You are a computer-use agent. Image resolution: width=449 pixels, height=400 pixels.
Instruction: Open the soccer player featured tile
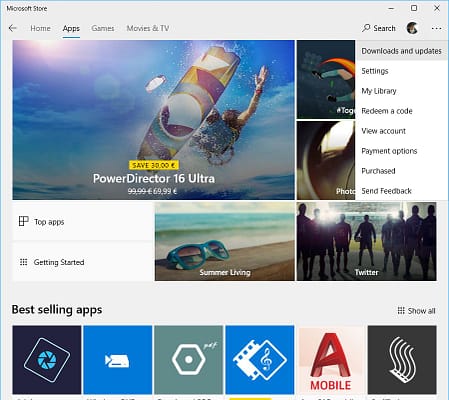click(326, 79)
